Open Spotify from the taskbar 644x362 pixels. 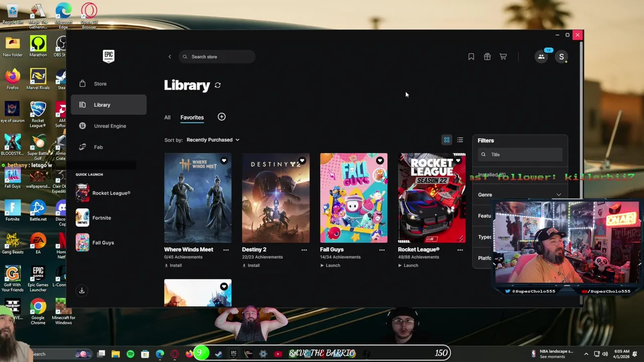coord(130,354)
